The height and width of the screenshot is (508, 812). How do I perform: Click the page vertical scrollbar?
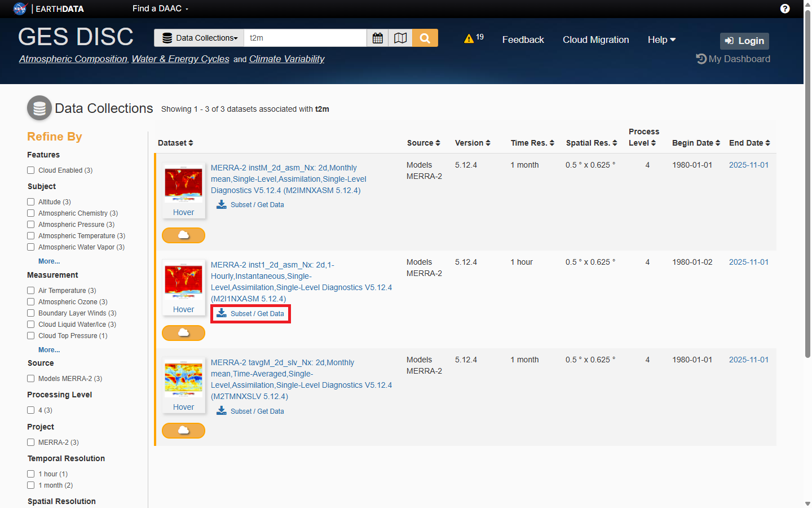pyautogui.click(x=807, y=183)
